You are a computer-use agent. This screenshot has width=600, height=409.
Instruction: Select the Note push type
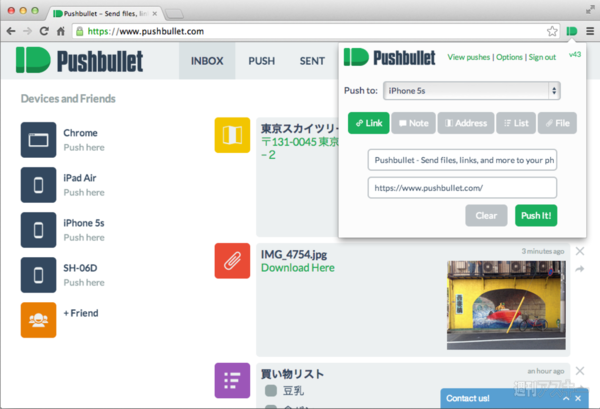click(413, 123)
